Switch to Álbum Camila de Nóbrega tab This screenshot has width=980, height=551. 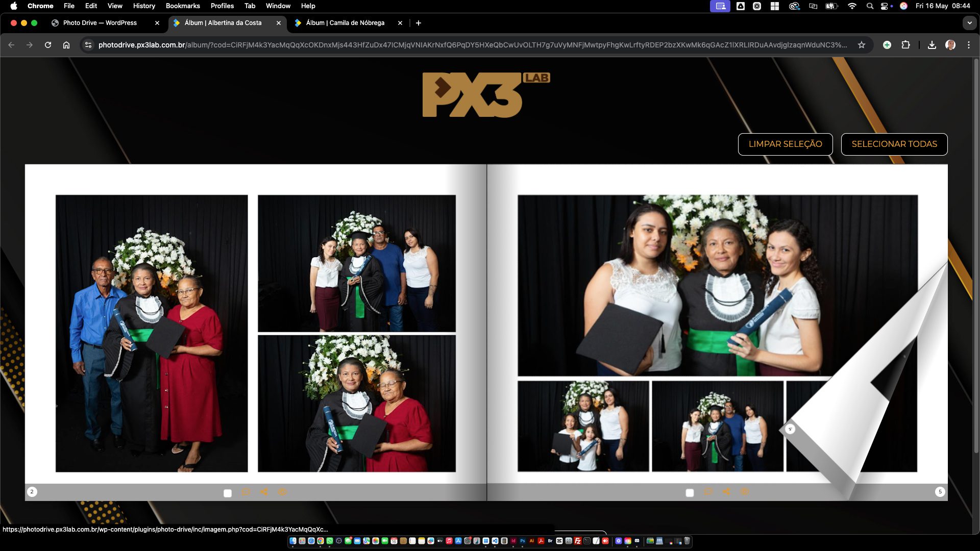point(345,23)
